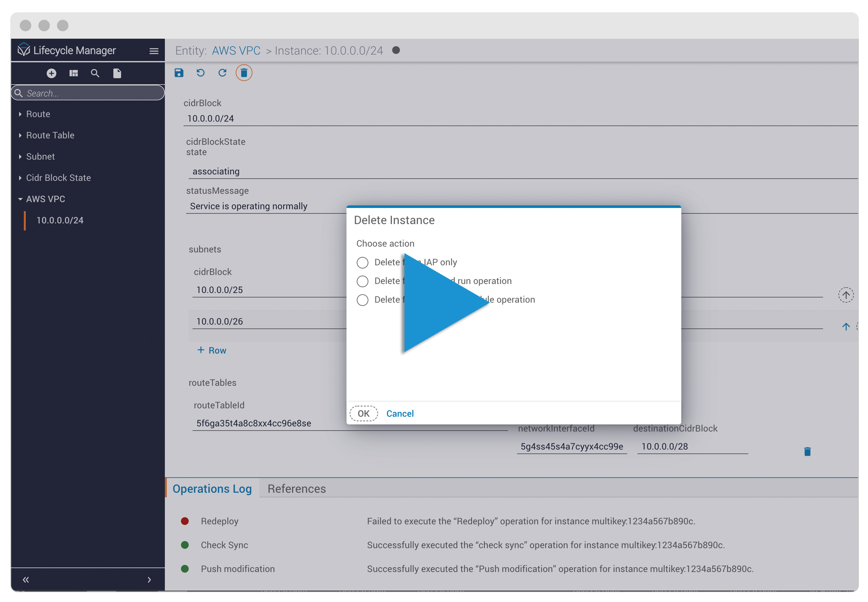The width and height of the screenshot is (868, 602).
Task: Collapse the AWS VPC tree node
Action: click(x=20, y=199)
